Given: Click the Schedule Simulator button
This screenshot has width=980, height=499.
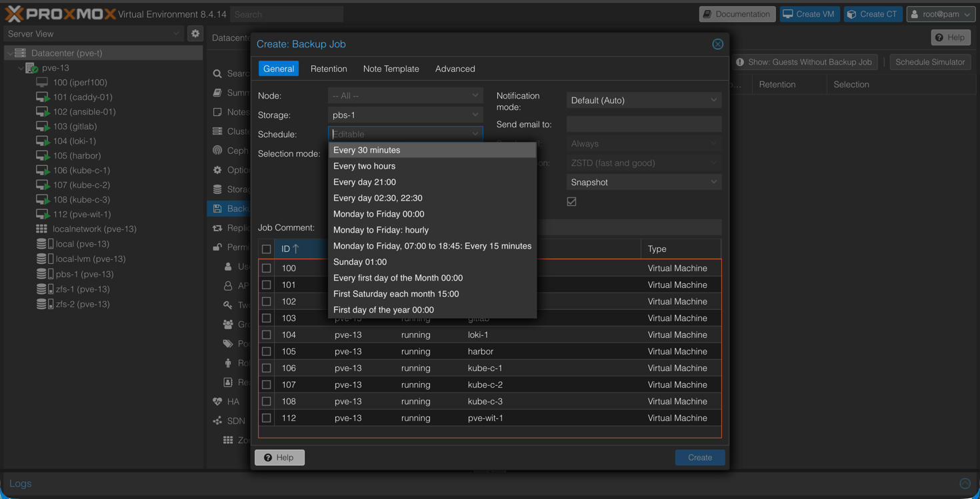Looking at the screenshot, I should 930,62.
